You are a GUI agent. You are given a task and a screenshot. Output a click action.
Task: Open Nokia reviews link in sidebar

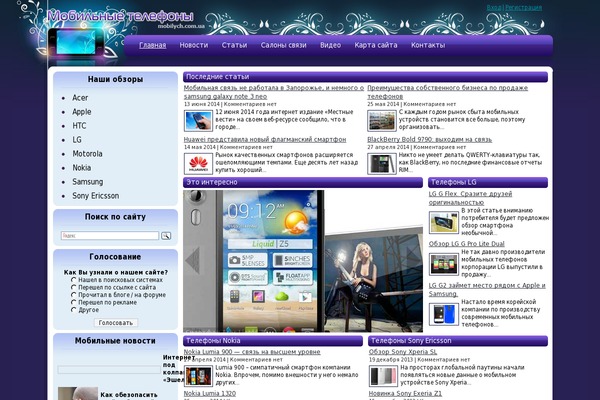[x=82, y=168]
